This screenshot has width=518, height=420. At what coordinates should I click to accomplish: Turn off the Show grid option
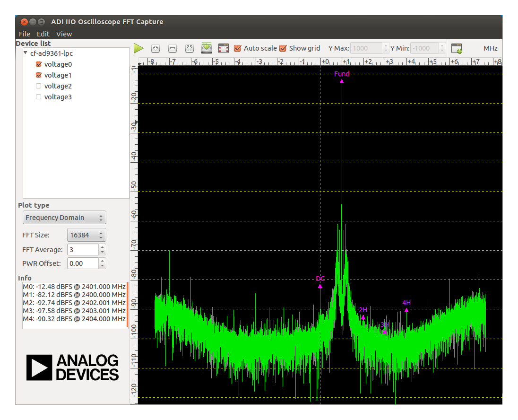[283, 48]
